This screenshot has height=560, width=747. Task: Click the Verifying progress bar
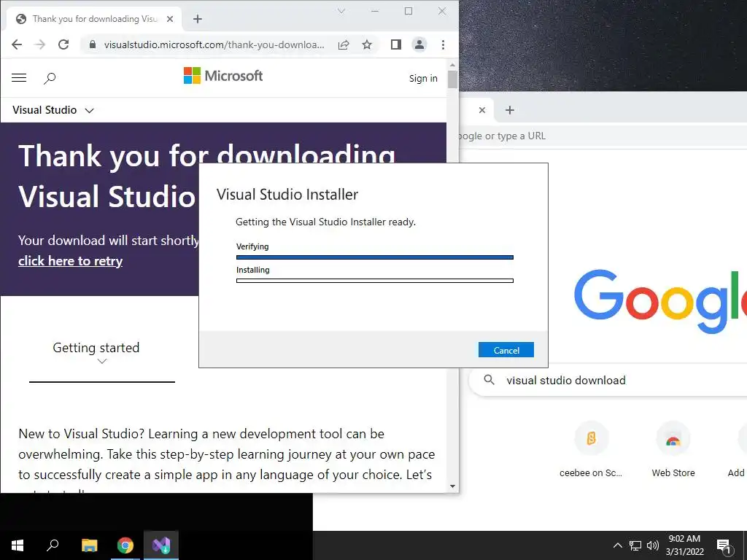coord(374,257)
